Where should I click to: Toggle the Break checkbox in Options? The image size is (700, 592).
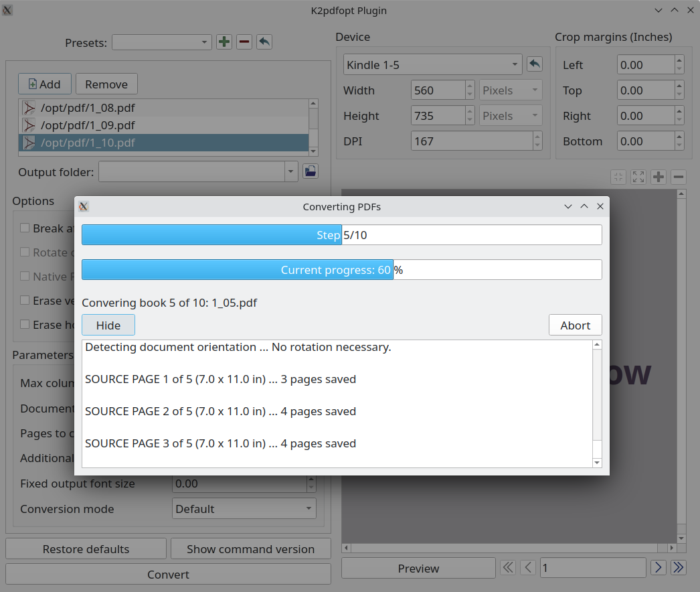[25, 228]
